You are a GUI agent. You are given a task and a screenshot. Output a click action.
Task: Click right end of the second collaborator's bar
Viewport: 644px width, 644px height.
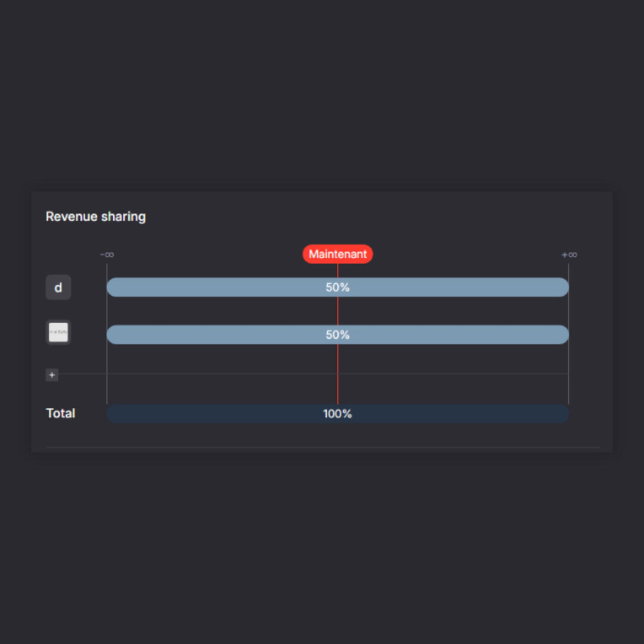click(564, 335)
